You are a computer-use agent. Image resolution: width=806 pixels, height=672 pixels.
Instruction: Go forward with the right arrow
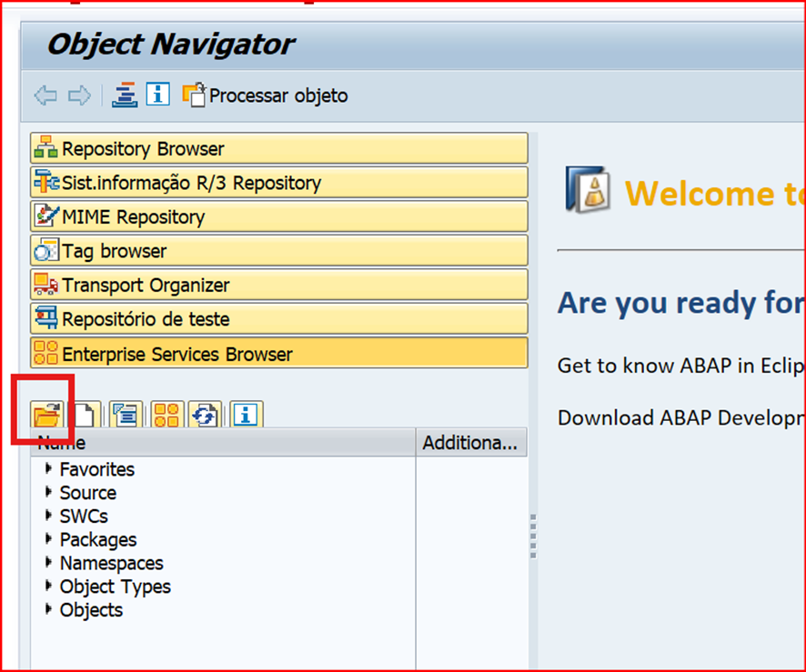click(80, 95)
